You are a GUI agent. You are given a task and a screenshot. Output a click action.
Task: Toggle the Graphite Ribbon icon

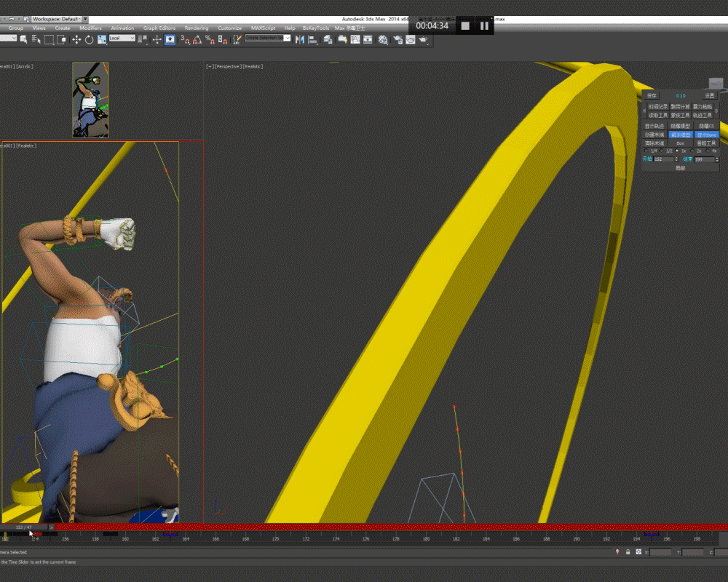pos(342,39)
